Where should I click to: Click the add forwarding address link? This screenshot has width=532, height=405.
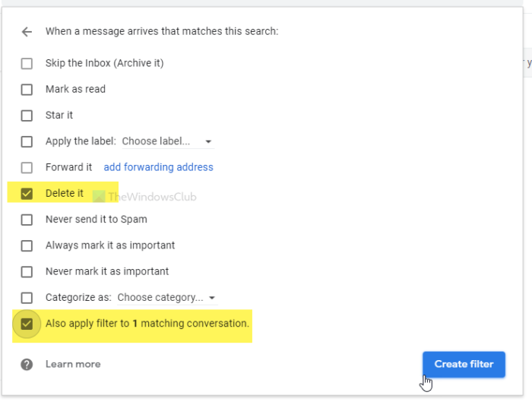[158, 167]
